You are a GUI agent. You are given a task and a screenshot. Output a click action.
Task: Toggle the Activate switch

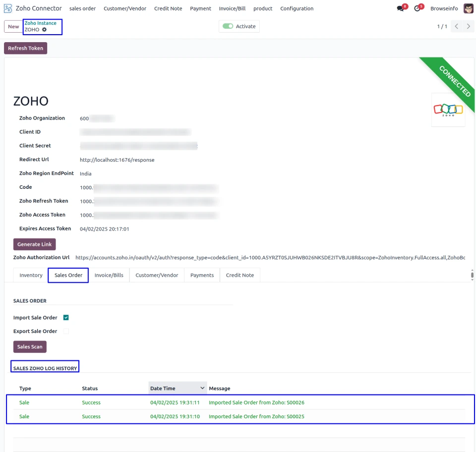point(228,26)
